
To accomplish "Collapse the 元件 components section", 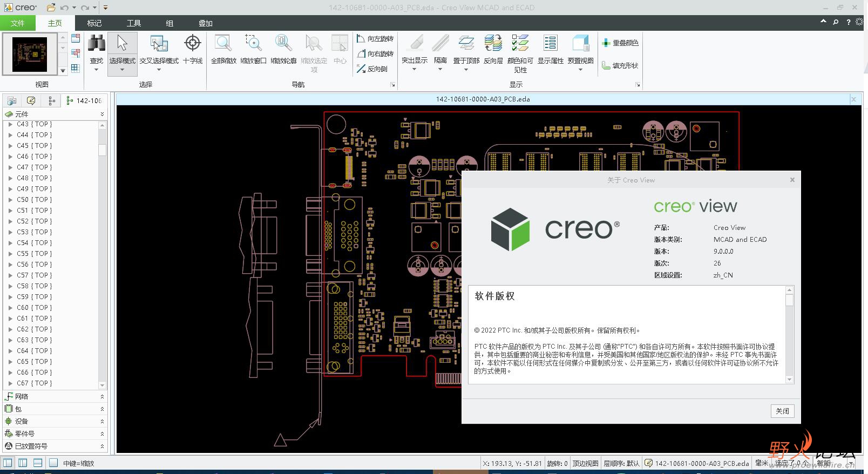I will pyautogui.click(x=102, y=114).
